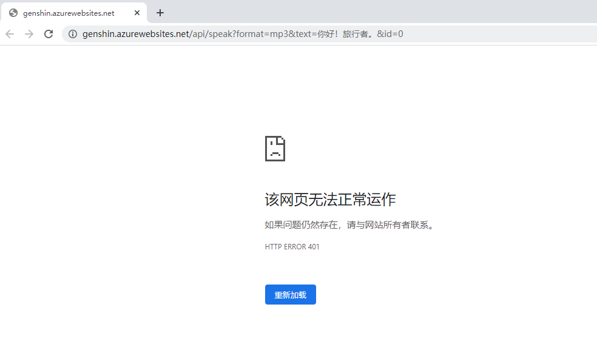Click the site information icon in the address bar
Image resolution: width=597 pixels, height=364 pixels.
[x=72, y=34]
